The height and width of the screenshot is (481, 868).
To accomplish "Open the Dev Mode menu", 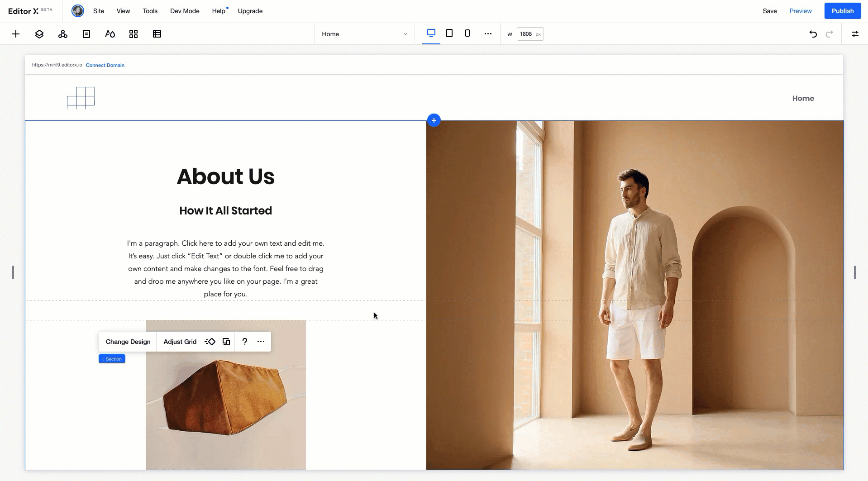I will click(185, 11).
